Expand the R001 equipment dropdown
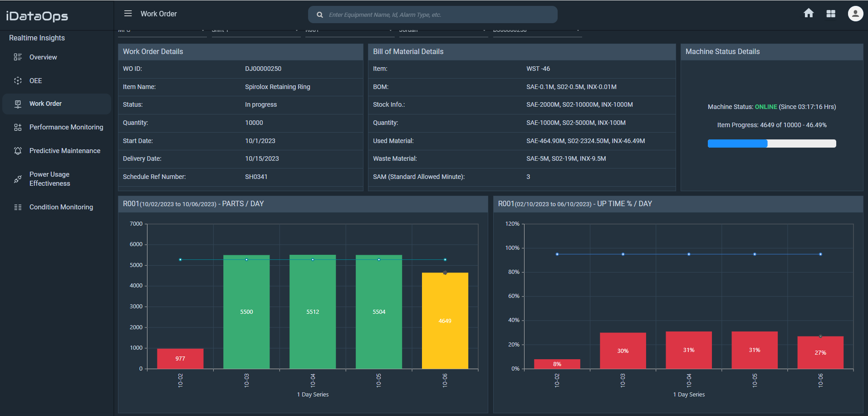The image size is (868, 416). [x=349, y=30]
